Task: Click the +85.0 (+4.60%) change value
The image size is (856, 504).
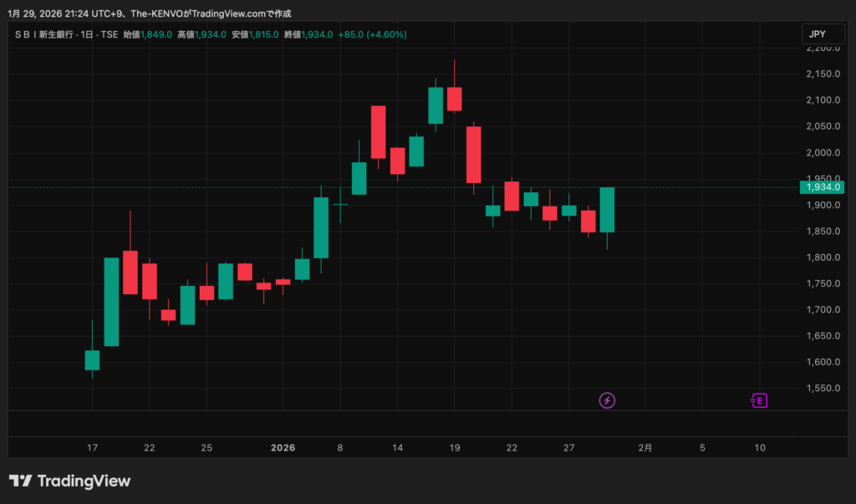Action: (x=374, y=34)
